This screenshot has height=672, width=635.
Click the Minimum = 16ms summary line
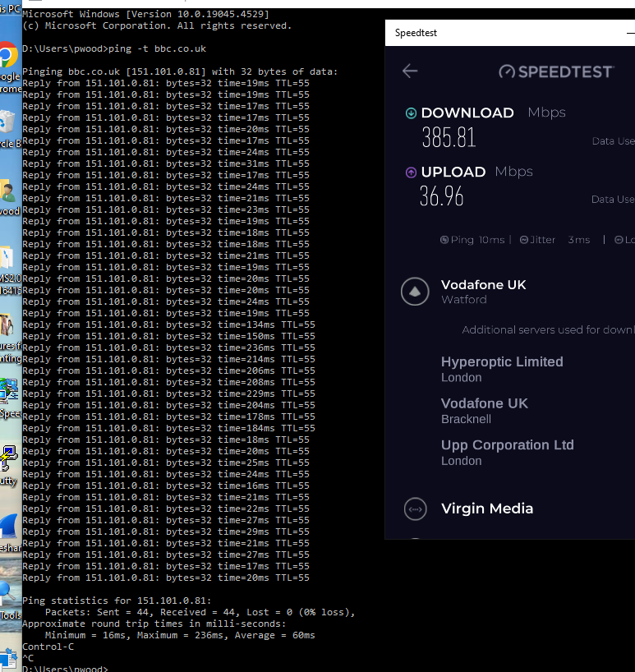coord(180,636)
